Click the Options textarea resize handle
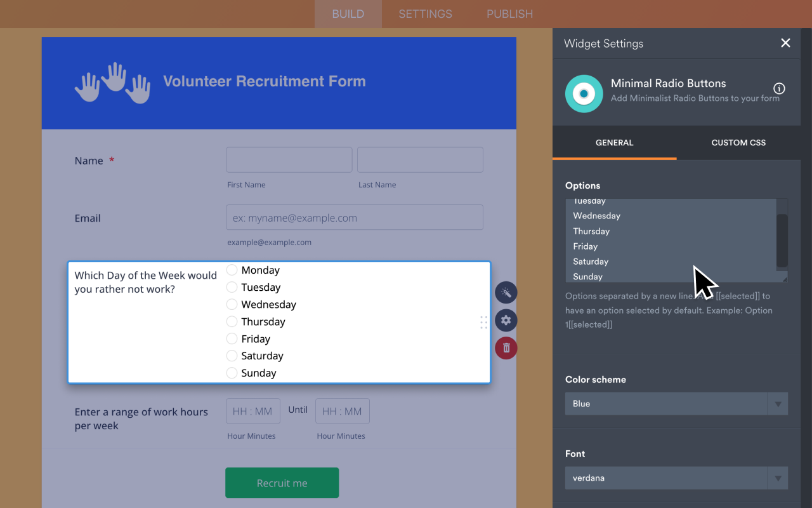 (x=785, y=277)
